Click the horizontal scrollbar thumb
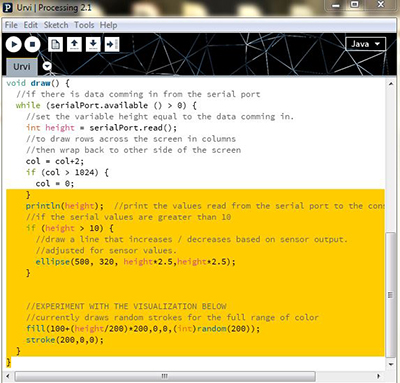Screen dimensions: 400x383 165,376
